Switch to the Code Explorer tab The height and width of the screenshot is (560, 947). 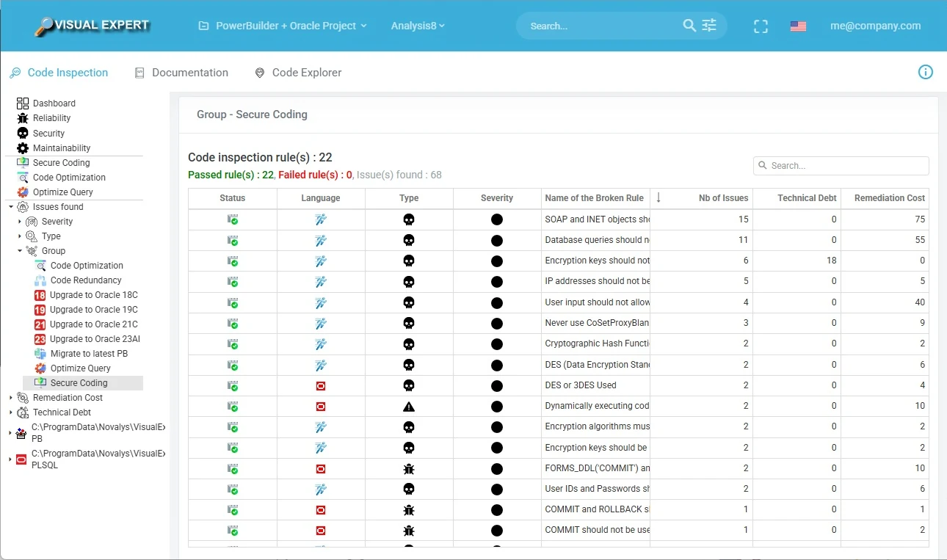[x=298, y=73]
